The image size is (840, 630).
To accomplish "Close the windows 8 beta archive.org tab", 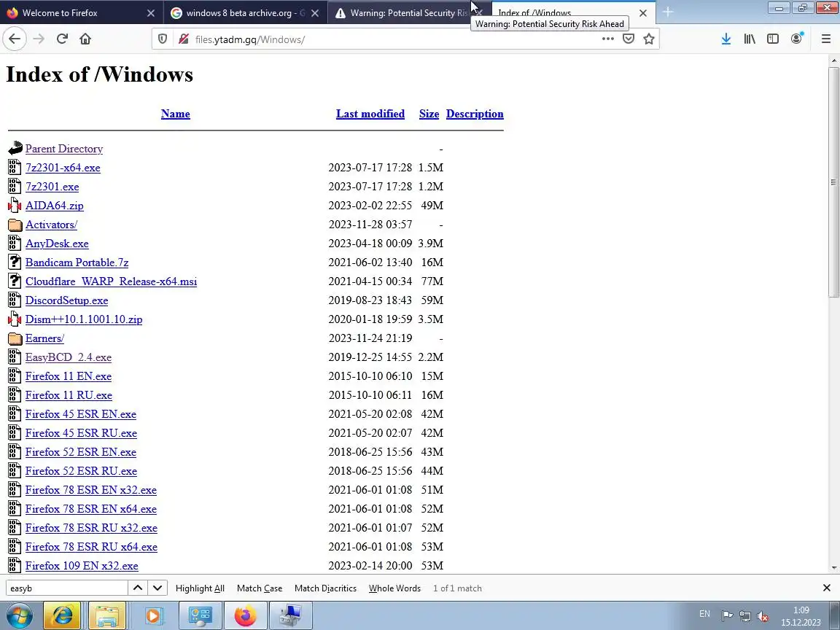I will coord(315,13).
